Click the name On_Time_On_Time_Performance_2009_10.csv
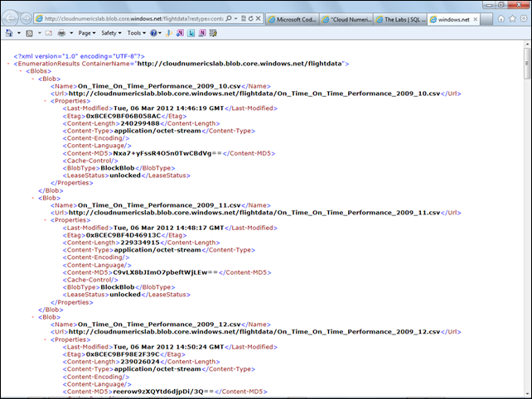 pyautogui.click(x=159, y=86)
